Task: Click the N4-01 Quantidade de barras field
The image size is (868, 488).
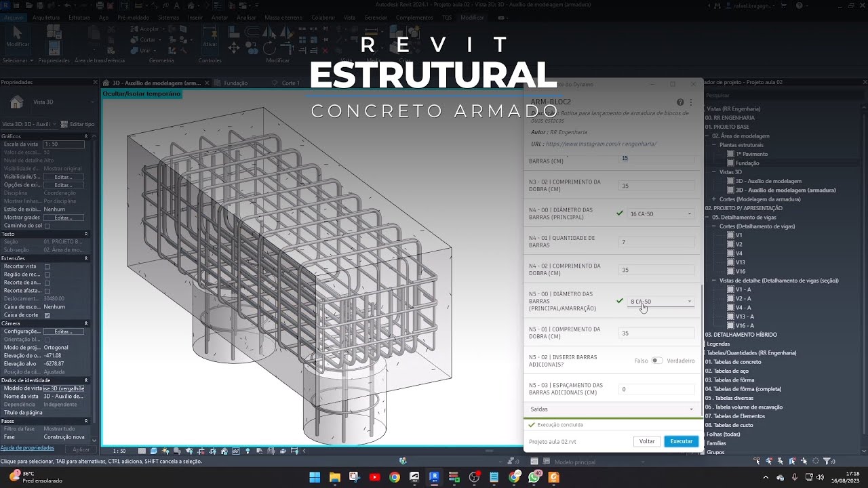Action: point(656,242)
